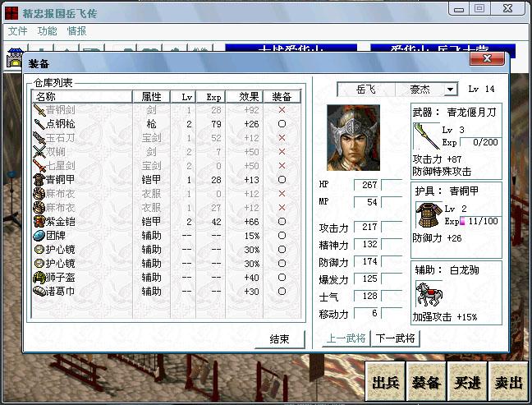Select the 诸葛巾 row name

[x=61, y=292]
